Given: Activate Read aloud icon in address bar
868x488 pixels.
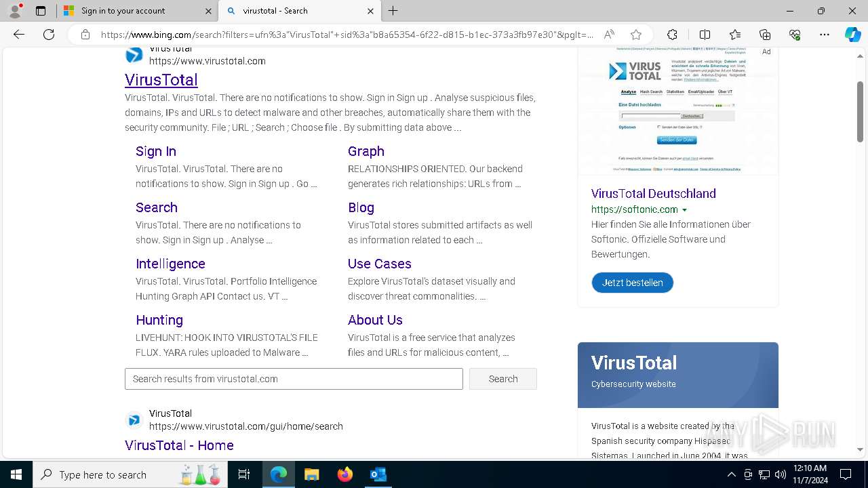Looking at the screenshot, I should 609,35.
